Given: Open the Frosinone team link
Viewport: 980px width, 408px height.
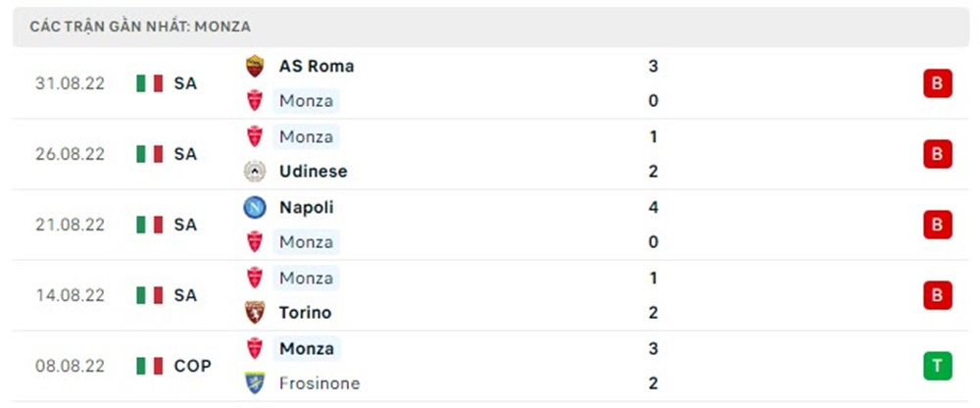Looking at the screenshot, I should (x=318, y=383).
